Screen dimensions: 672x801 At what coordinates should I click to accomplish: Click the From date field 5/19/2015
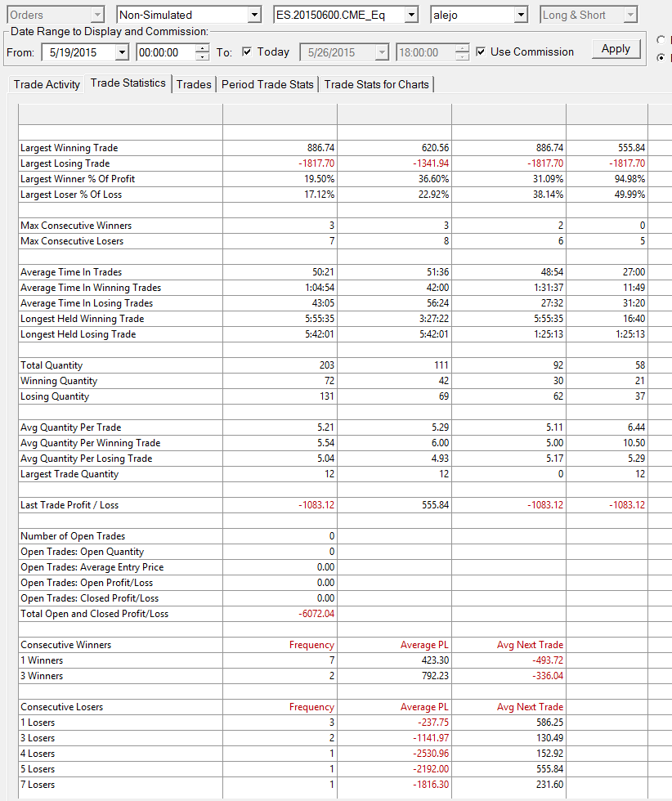coord(79,52)
